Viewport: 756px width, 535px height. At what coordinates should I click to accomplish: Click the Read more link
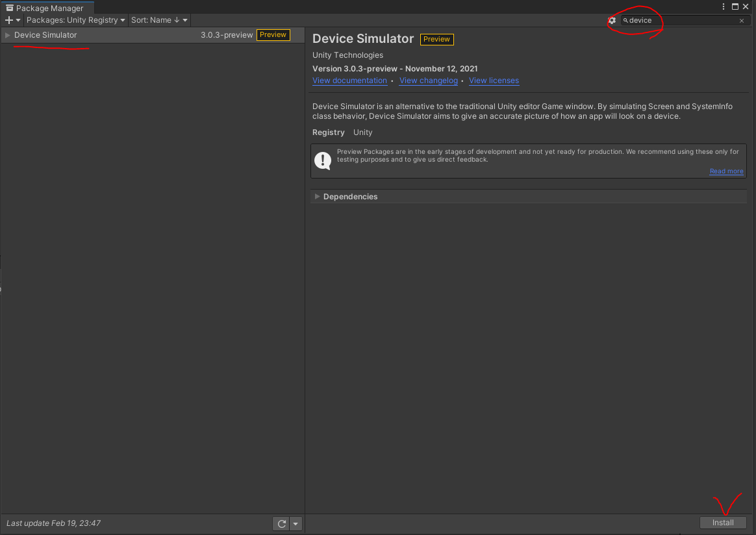726,171
